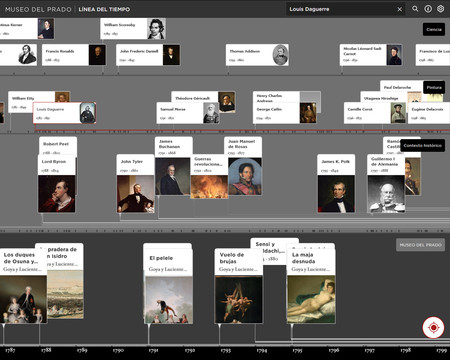
Task: Jump to year 1798 on timeline
Action: (x=405, y=350)
